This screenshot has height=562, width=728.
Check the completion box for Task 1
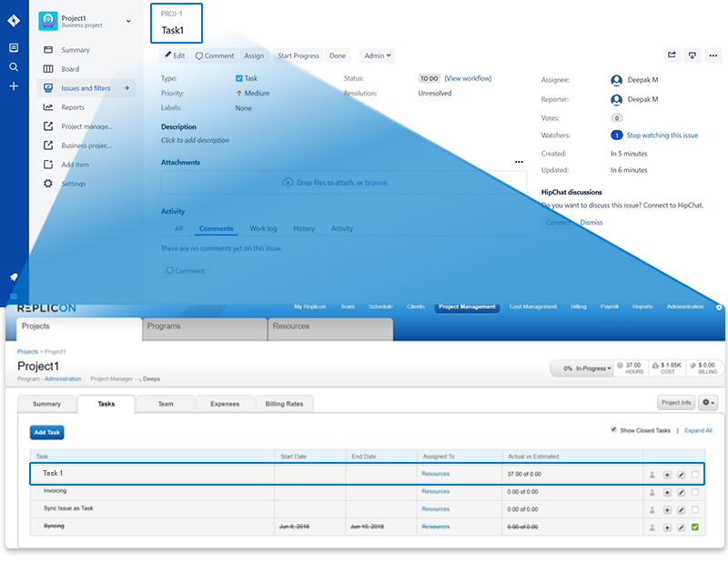point(695,475)
